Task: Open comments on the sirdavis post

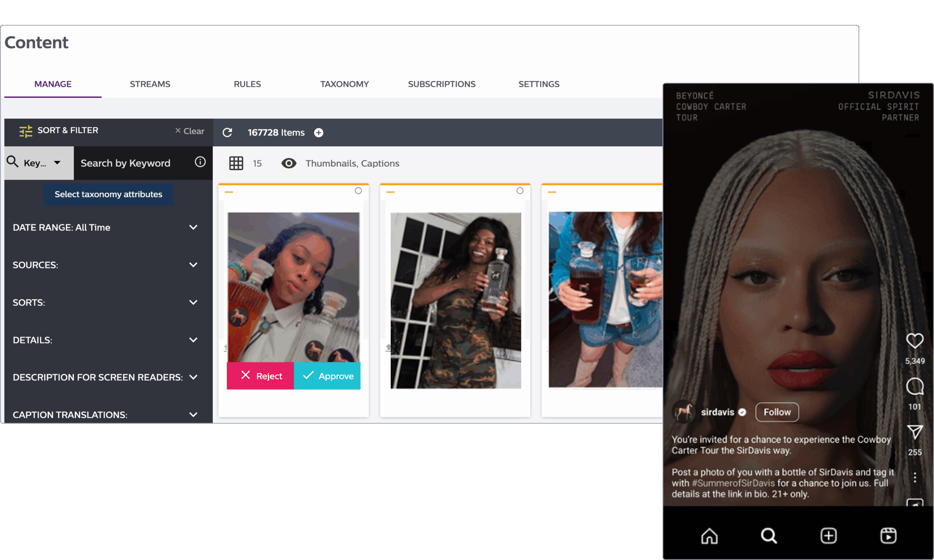Action: (914, 386)
